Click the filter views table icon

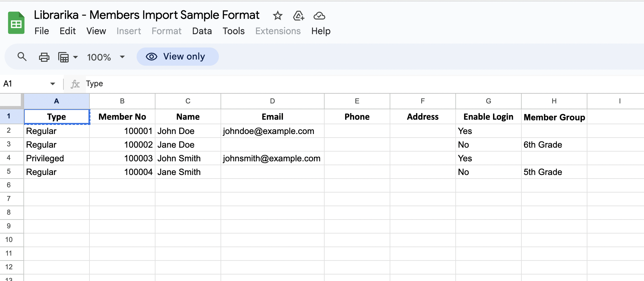point(63,57)
